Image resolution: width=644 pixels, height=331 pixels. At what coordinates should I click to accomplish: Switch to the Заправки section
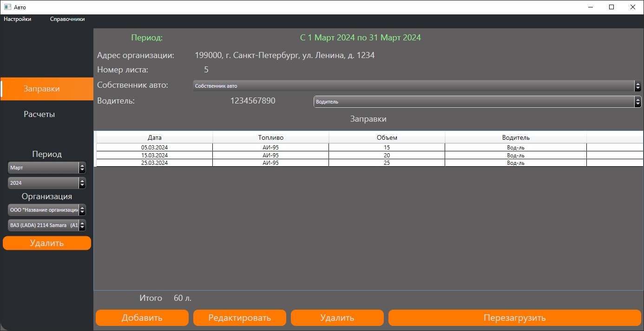(42, 89)
